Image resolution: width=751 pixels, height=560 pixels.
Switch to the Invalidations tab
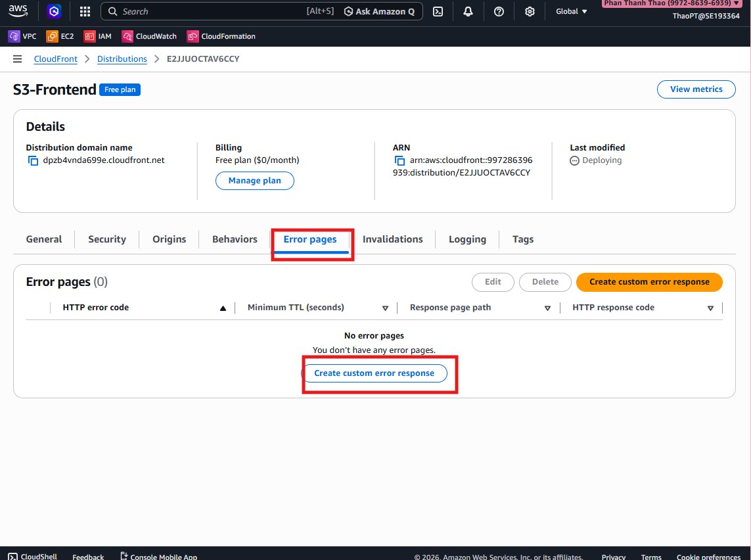392,239
